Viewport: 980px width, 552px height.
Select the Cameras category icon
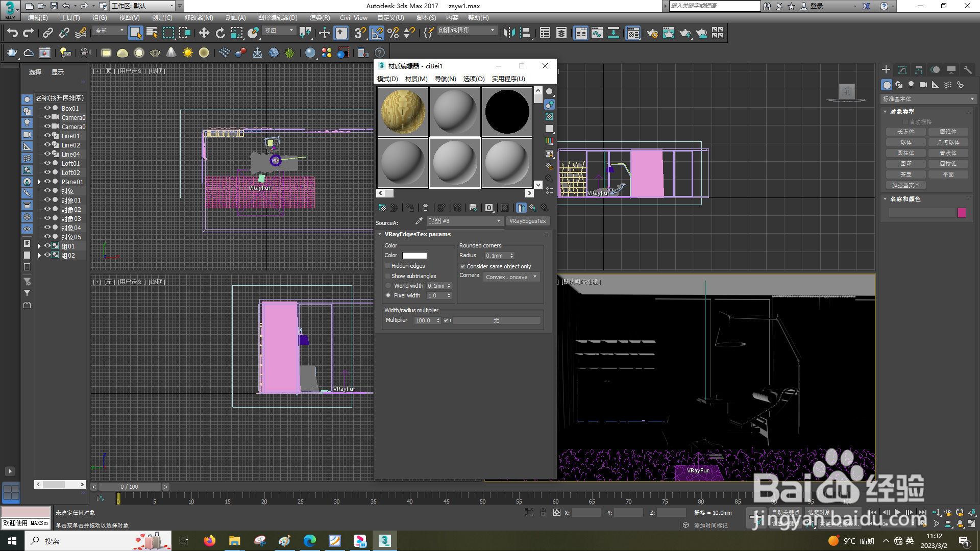[923, 85]
